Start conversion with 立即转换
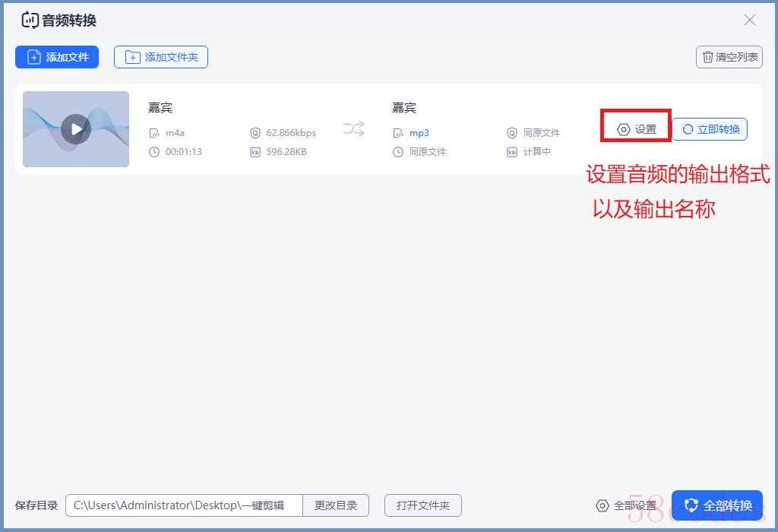This screenshot has height=532, width=778. (x=710, y=129)
